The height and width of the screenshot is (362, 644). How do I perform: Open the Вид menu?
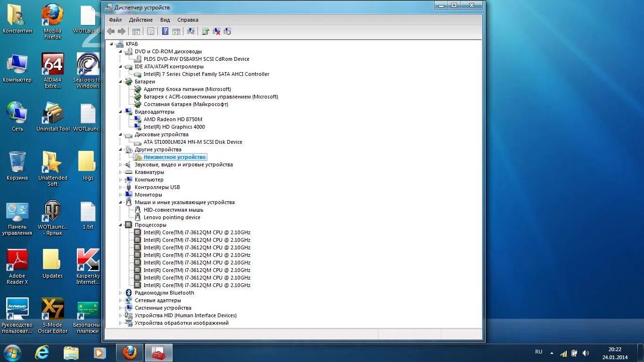[x=165, y=20]
